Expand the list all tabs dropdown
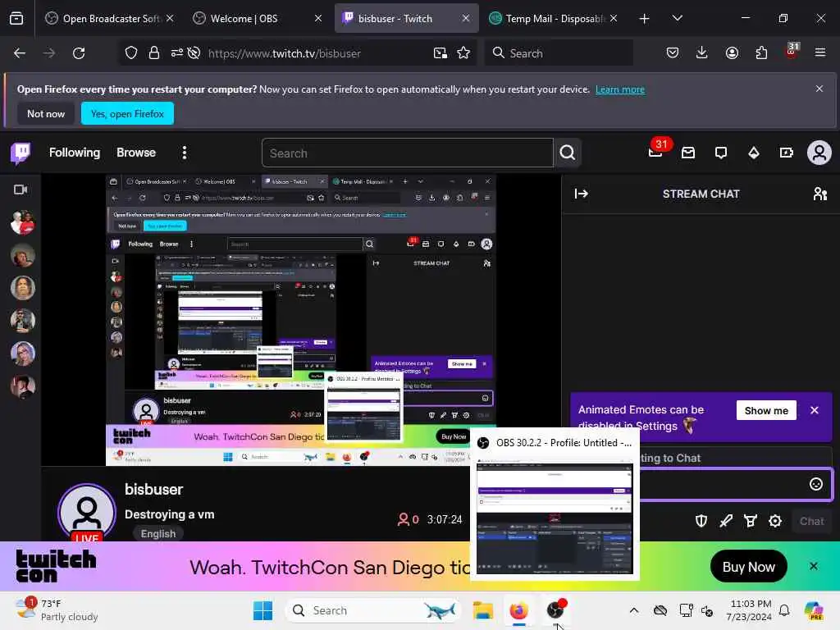Image resolution: width=840 pixels, height=630 pixels. coord(677,18)
